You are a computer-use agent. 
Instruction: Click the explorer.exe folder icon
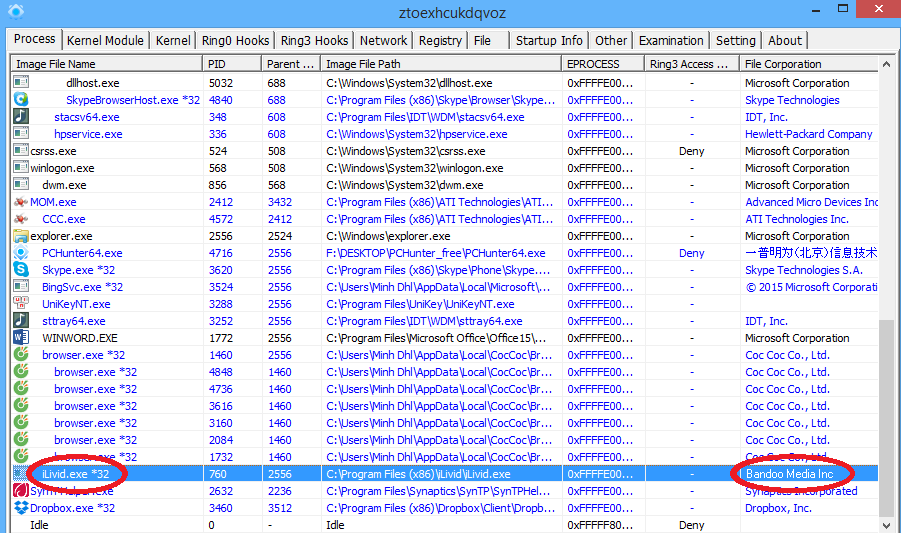[x=21, y=235]
